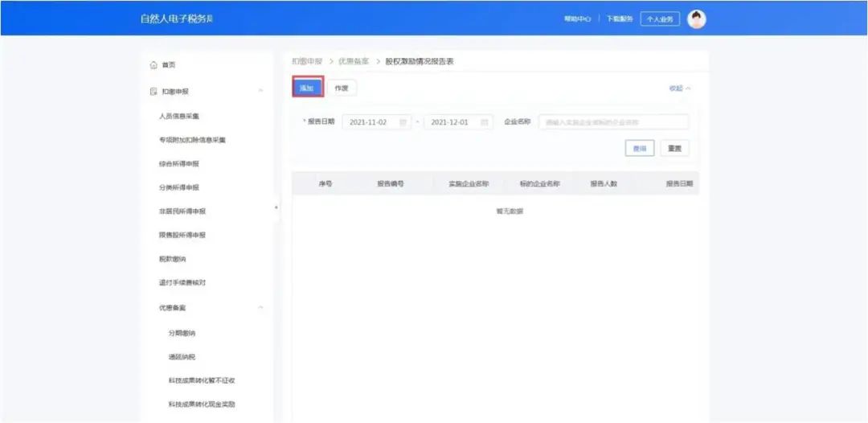Viewport: 868px width, 423px height.
Task: Select 分期缴纳 under 优惠备案
Action: [x=182, y=333]
